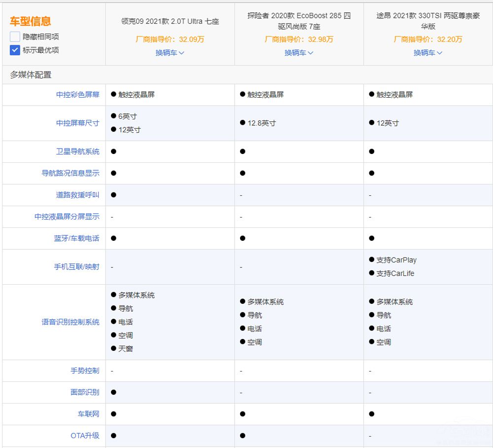The height and width of the screenshot is (448, 493).
Task: Click the OTA升级 link
Action: (x=85, y=436)
